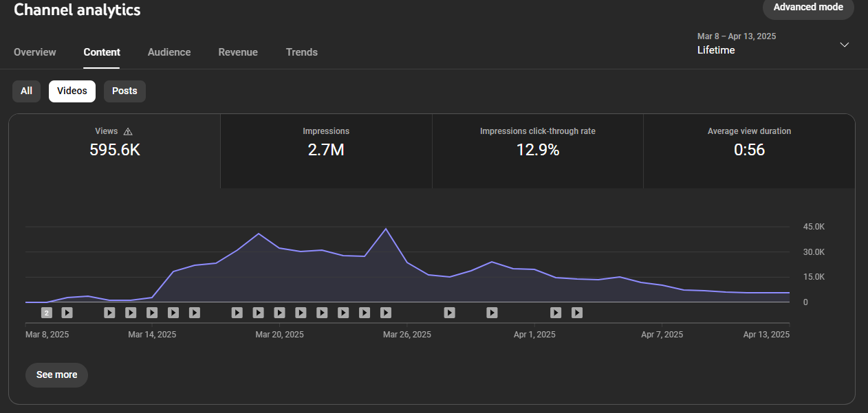Switch to the Posts filter chip

[x=124, y=91]
